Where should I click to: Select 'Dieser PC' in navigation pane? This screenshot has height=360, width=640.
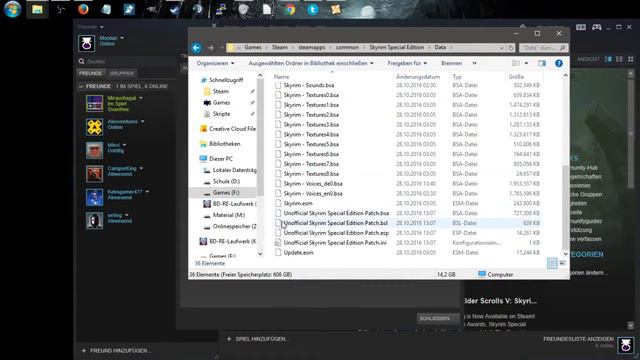click(220, 158)
